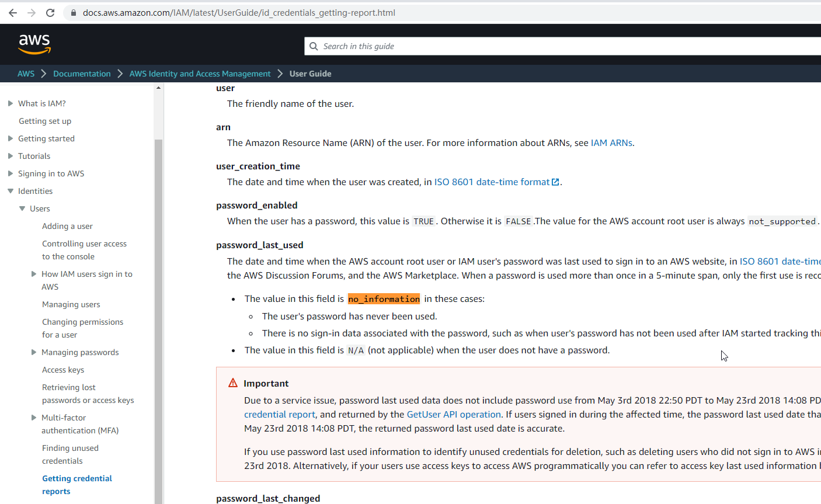Open Access keys page
Image resolution: width=821 pixels, height=504 pixels.
(63, 370)
